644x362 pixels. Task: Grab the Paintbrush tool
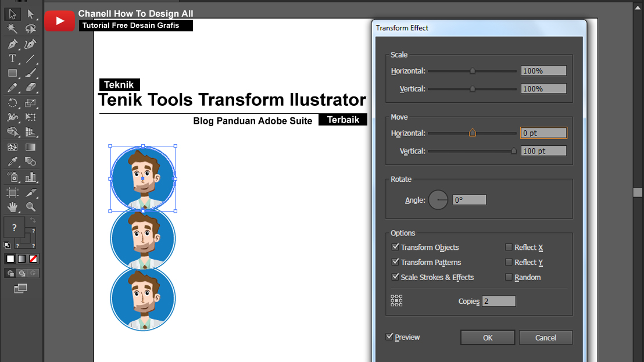coord(30,73)
